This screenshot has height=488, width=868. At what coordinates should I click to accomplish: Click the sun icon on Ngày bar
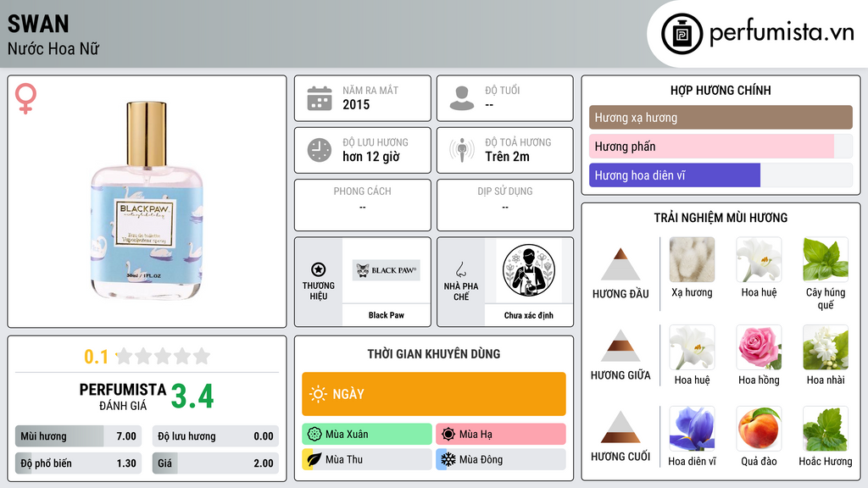318,394
